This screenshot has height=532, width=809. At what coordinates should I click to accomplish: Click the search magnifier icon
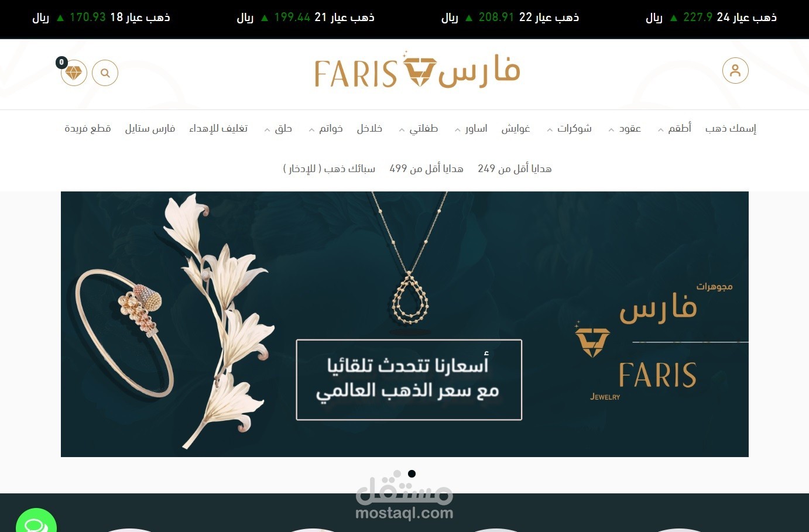click(105, 73)
